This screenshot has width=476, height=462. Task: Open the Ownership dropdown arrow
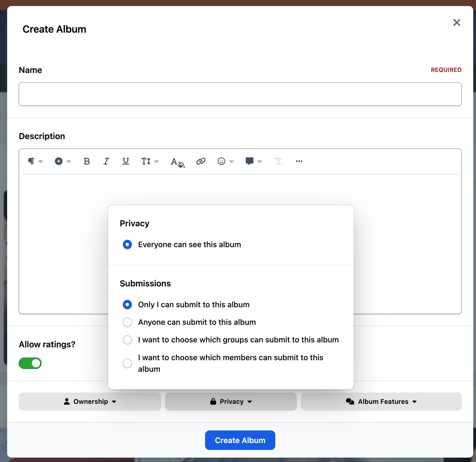[x=114, y=402]
